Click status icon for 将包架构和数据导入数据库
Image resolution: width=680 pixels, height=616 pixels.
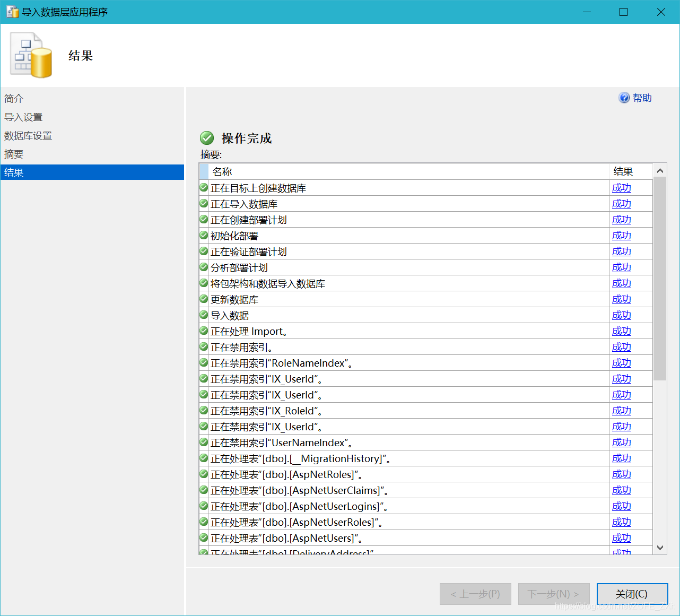[204, 283]
